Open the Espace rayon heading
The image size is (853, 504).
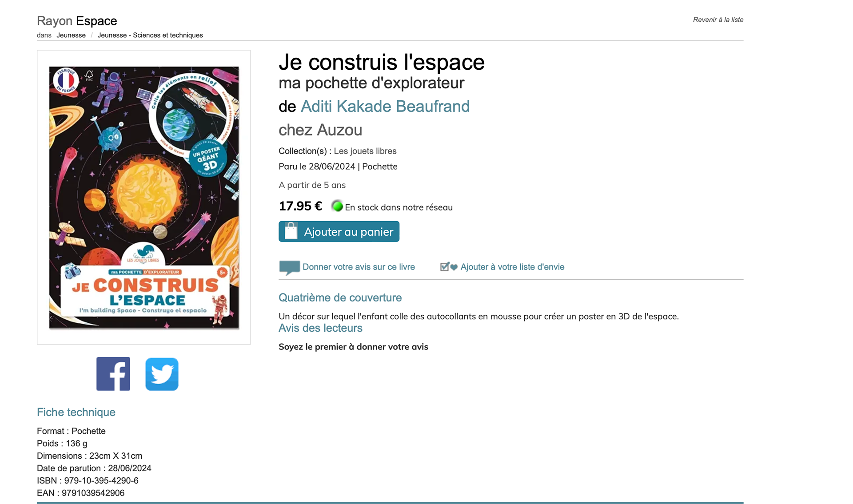pyautogui.click(x=96, y=21)
